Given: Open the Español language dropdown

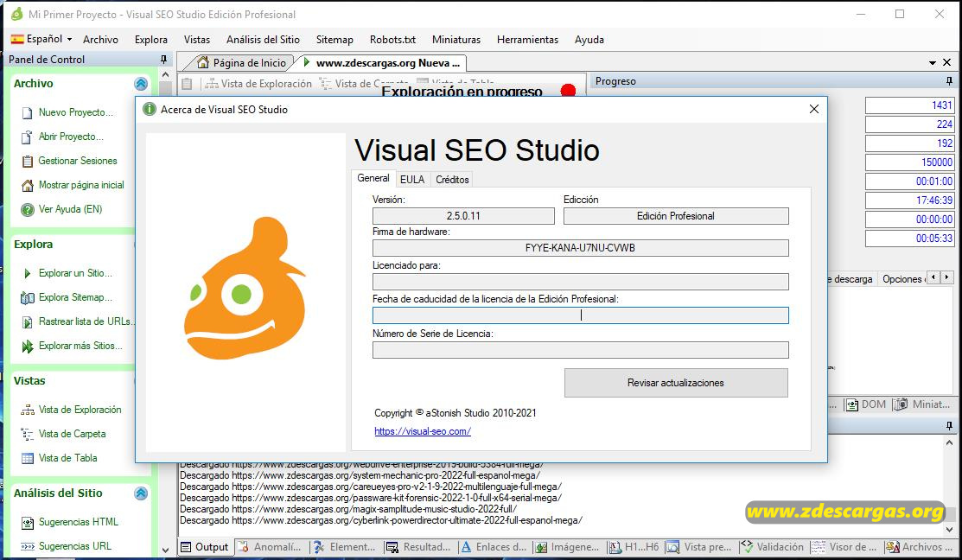Looking at the screenshot, I should tap(41, 39).
